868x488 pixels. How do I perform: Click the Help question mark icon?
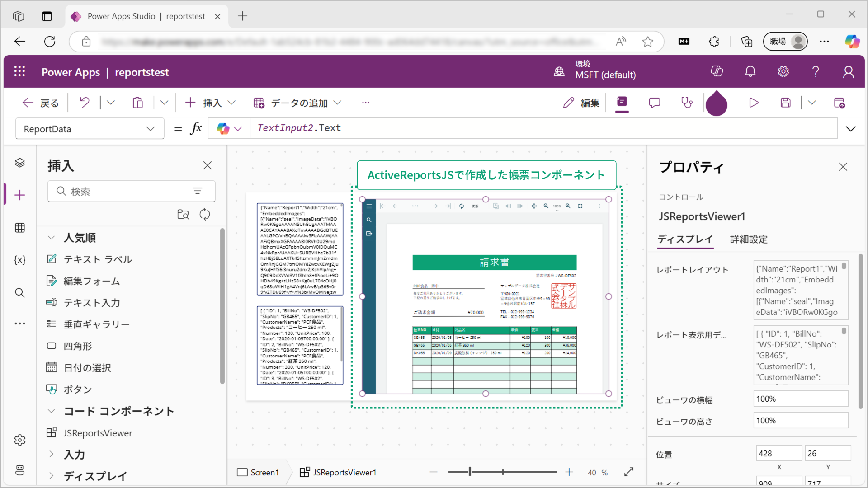click(816, 71)
